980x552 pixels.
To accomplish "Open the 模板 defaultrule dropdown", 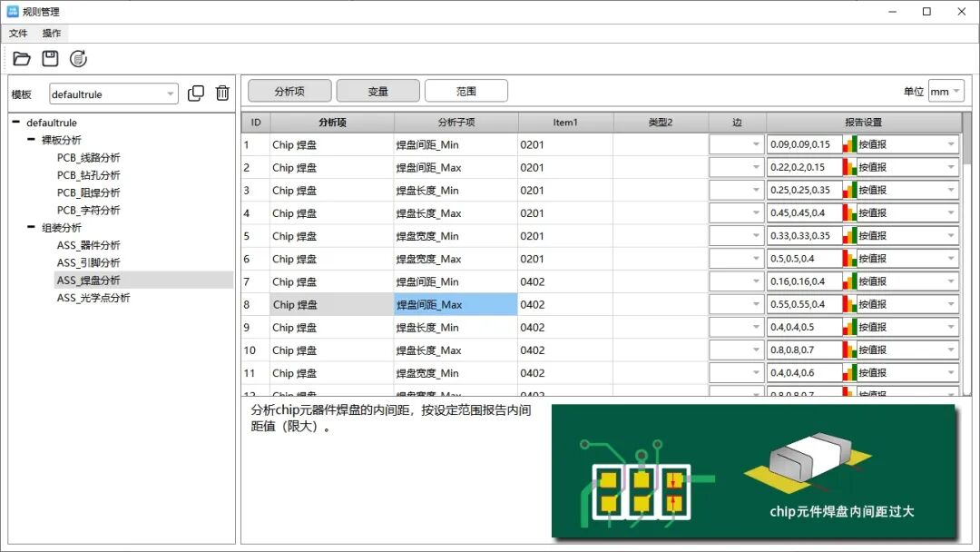I will pos(114,94).
